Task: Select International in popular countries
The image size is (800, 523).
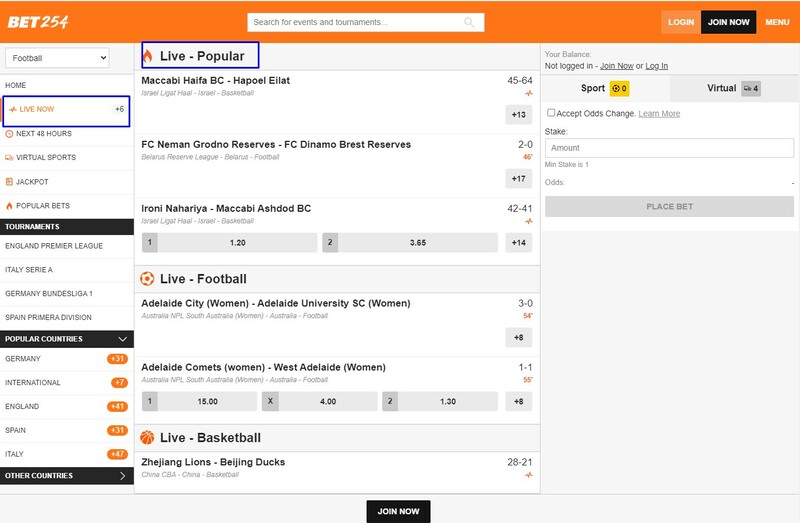Action: (67, 383)
